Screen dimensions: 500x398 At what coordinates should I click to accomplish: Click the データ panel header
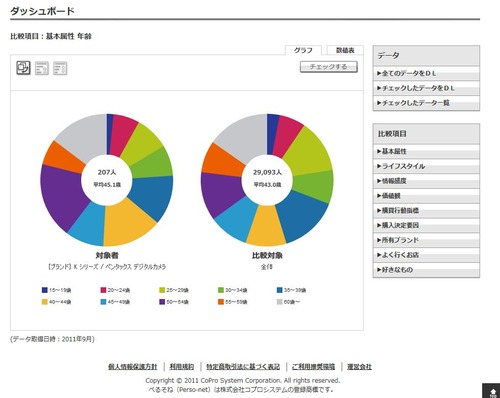(426, 56)
